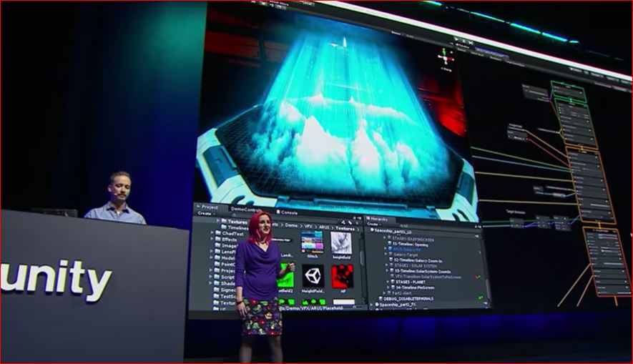Select 01-Timeline: Opening object

(410, 245)
